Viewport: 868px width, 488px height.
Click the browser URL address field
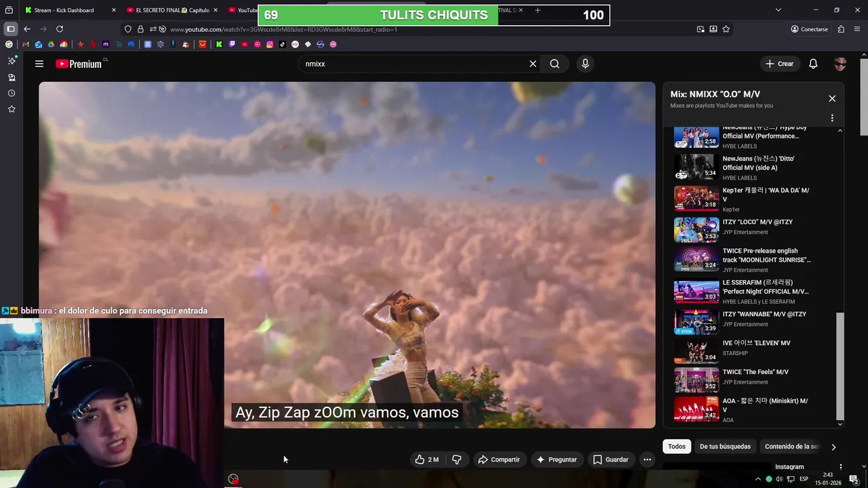427,29
